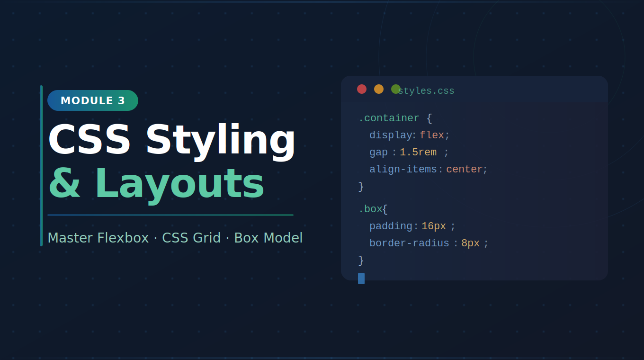Click the CSS Grid text in the subtitle
Viewport: 644px width, 360px height.
click(191, 237)
